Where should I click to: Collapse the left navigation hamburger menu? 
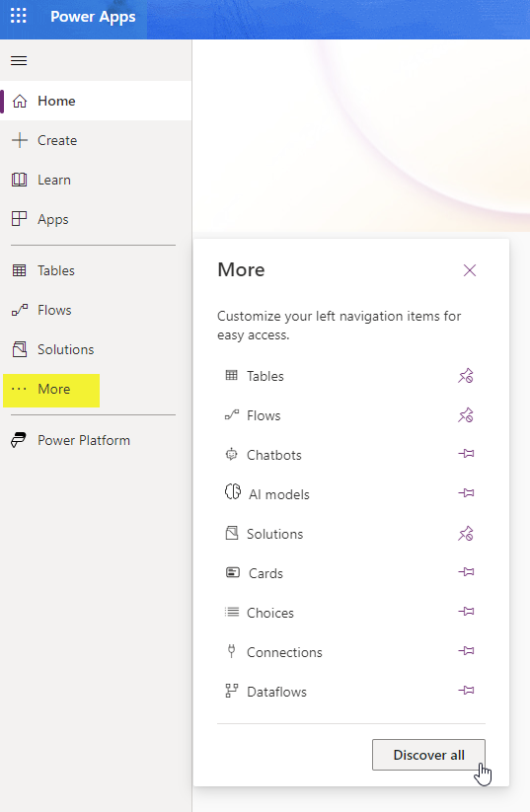point(19,60)
